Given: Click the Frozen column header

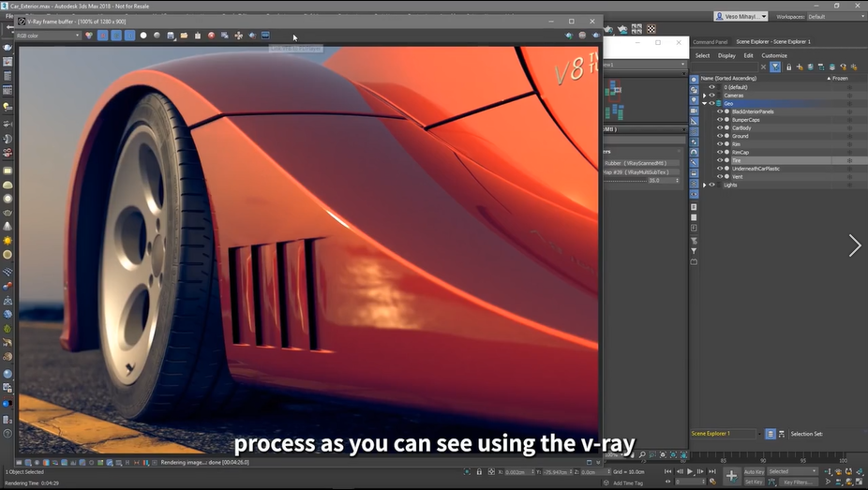Looking at the screenshot, I should pyautogui.click(x=840, y=78).
